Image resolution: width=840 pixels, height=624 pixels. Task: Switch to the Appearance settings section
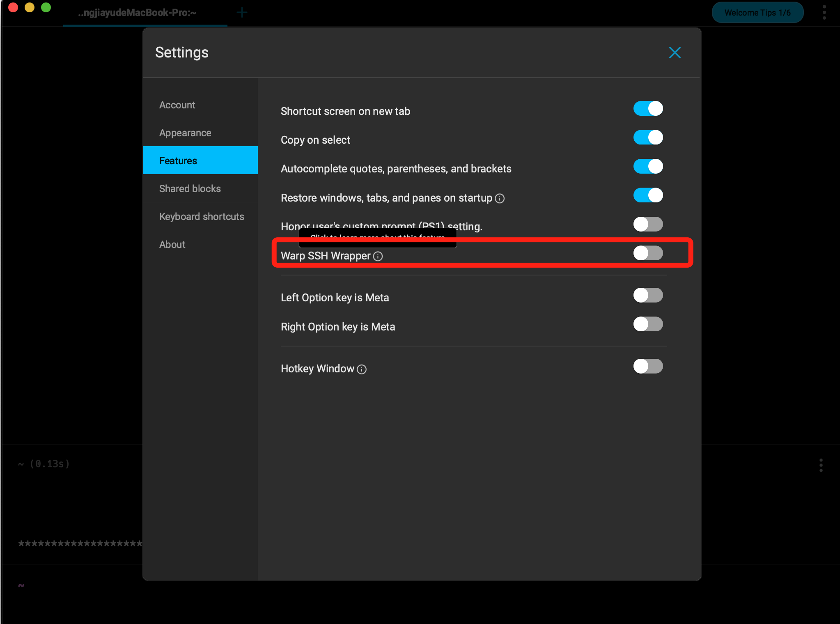[x=185, y=133]
